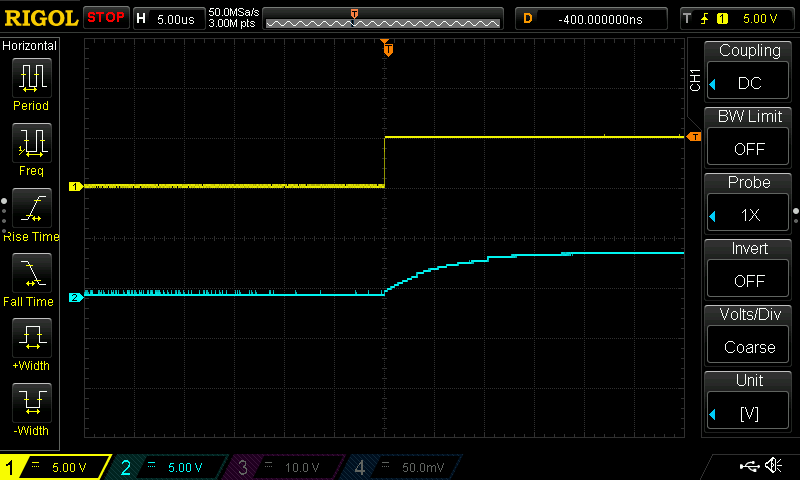
Task: Toggle the sound speaker icon
Action: click(773, 466)
